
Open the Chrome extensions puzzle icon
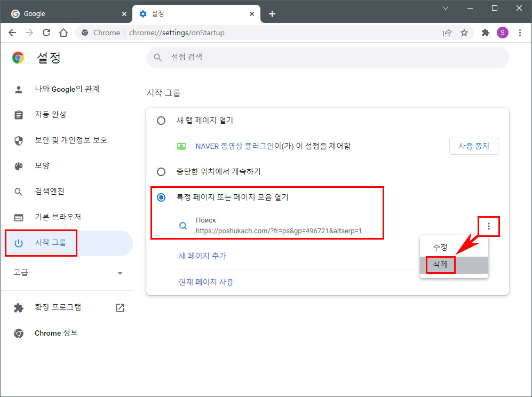[x=485, y=33]
